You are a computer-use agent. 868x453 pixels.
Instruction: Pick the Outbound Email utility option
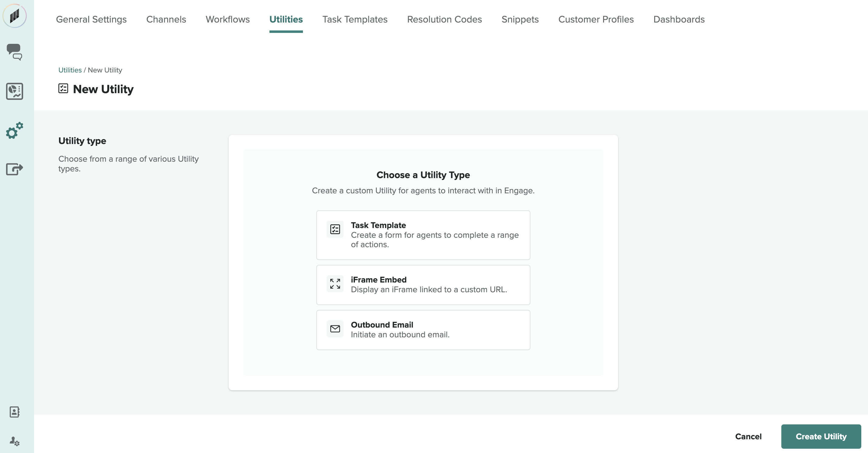pos(423,329)
